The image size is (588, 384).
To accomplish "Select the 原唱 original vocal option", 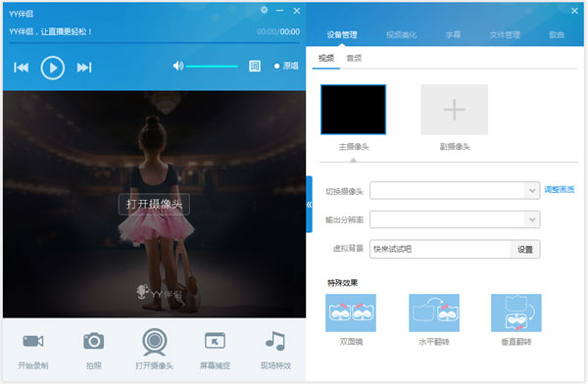I will (x=286, y=66).
